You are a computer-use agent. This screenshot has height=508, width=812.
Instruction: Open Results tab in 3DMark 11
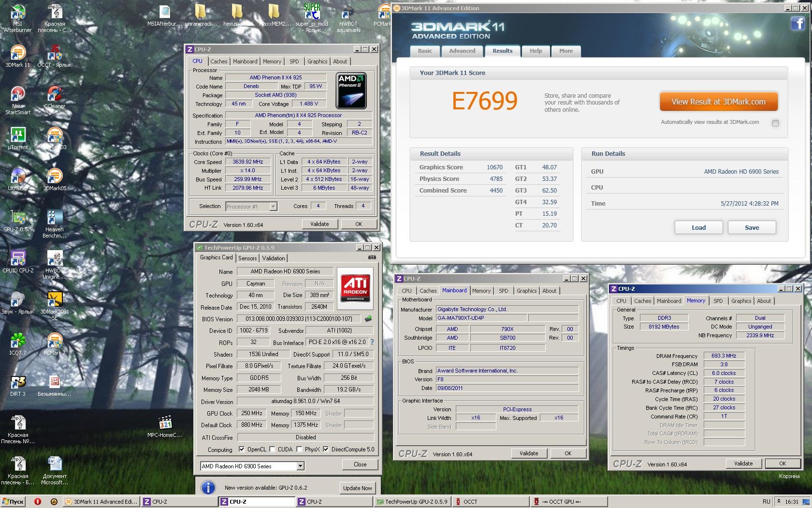point(503,51)
